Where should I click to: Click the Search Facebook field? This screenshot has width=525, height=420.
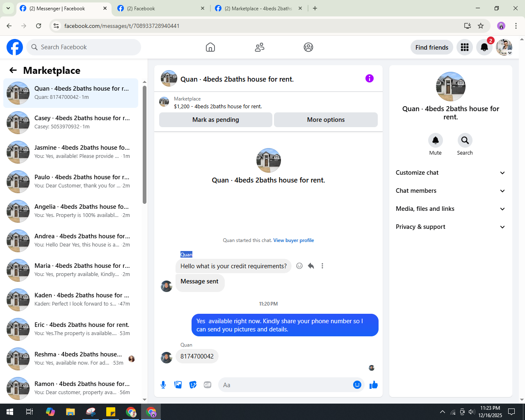[84, 47]
